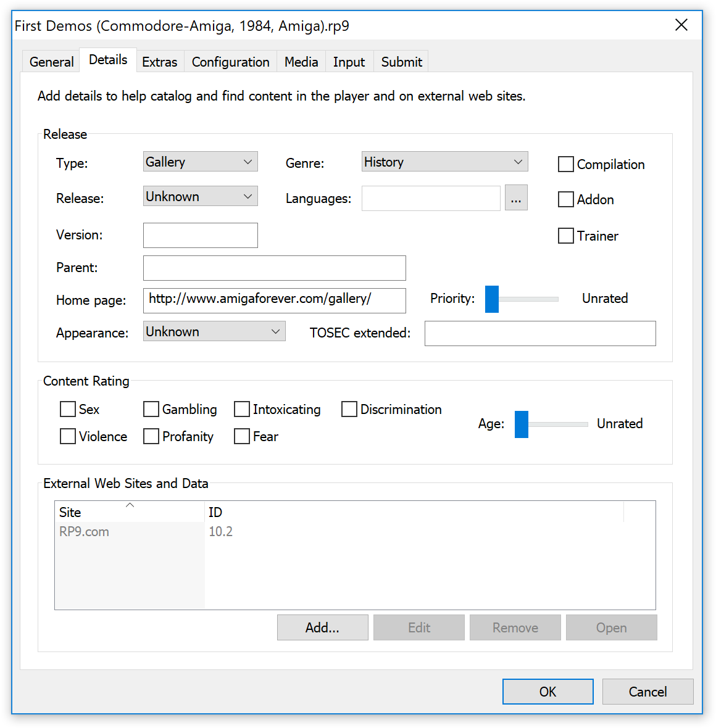Viewport: 716px width, 728px height.
Task: Go to the Extras tab
Action: coord(159,62)
